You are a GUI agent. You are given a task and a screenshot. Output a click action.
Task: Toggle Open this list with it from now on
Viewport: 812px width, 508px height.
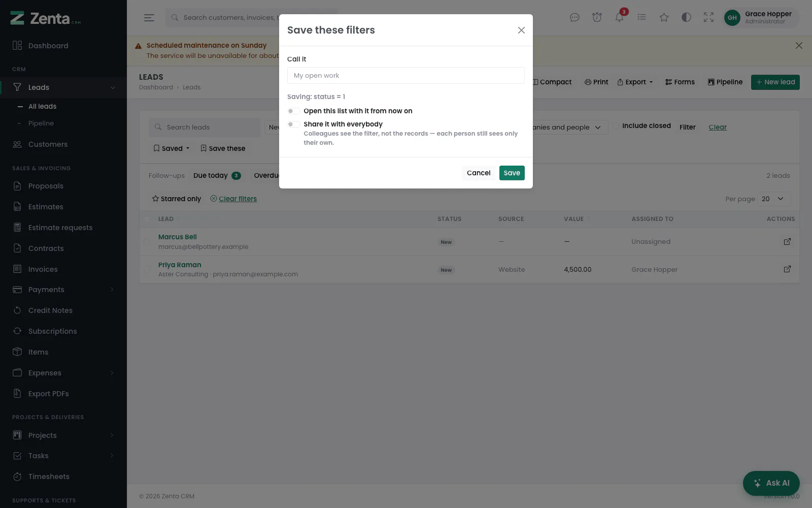point(293,111)
